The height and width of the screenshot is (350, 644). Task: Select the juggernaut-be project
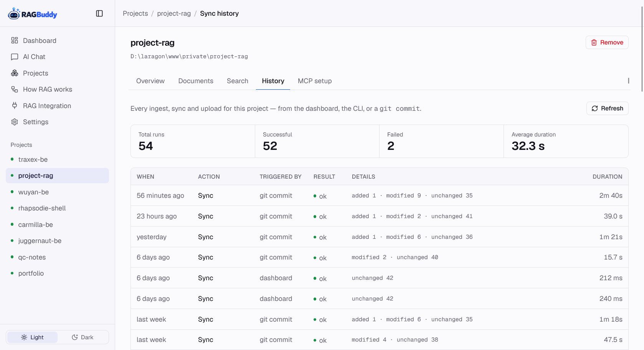(x=58, y=241)
